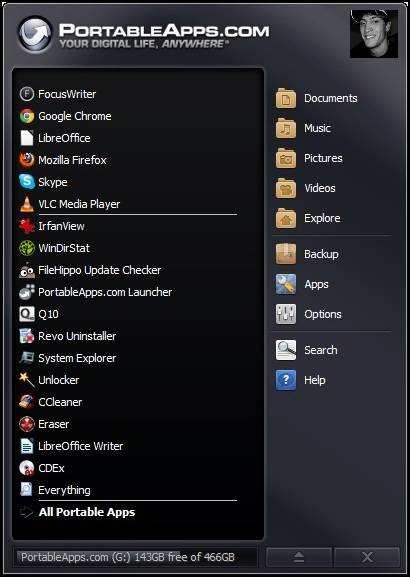Click the LibreOffice Writer text entry
Image resolution: width=410 pixels, height=577 pixels.
click(81, 446)
